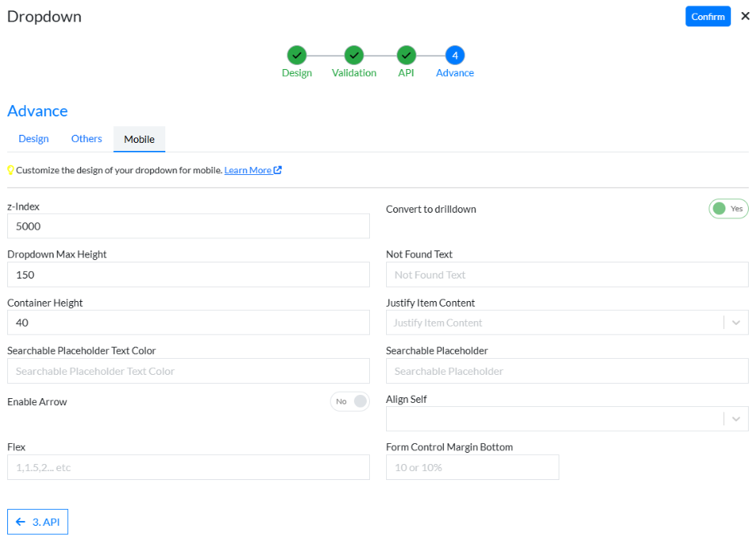Go back using the 3. API button
The image size is (756, 541).
(x=38, y=522)
